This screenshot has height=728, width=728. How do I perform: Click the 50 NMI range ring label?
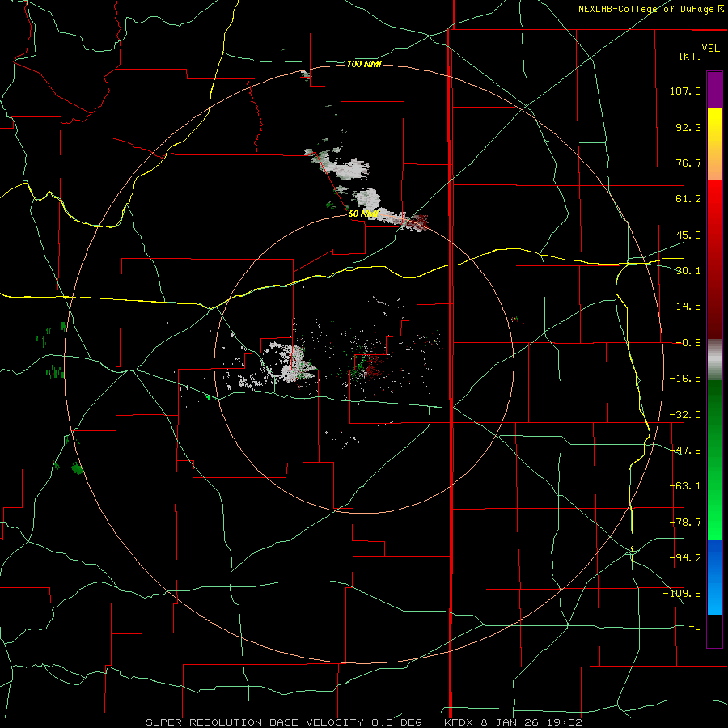tap(363, 214)
